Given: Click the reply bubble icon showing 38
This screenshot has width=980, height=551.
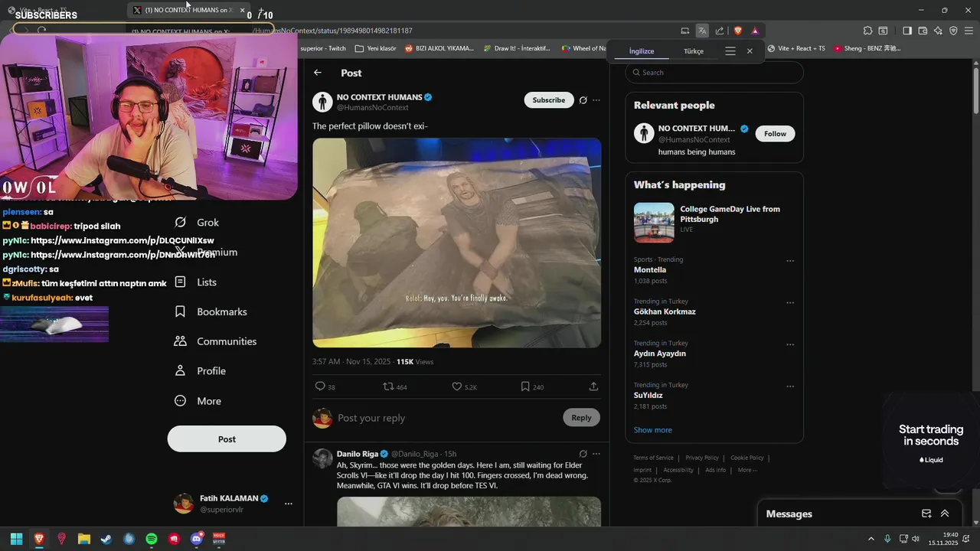Looking at the screenshot, I should pos(320,386).
